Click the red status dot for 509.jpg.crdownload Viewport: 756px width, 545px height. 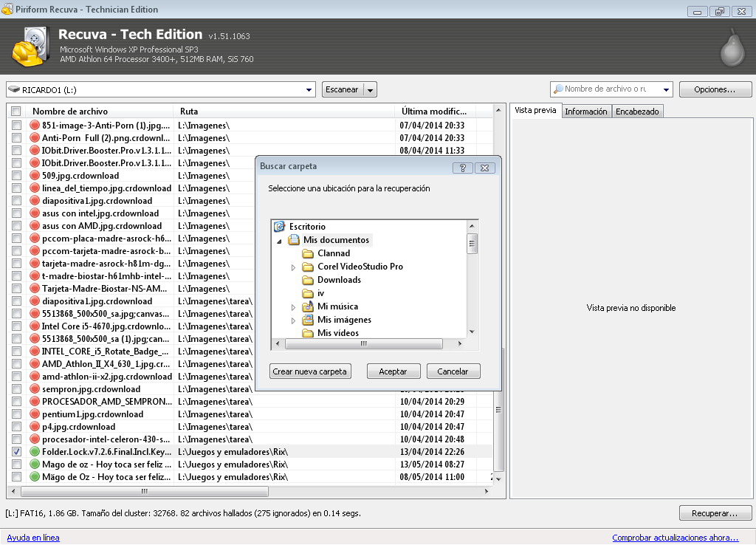(34, 176)
